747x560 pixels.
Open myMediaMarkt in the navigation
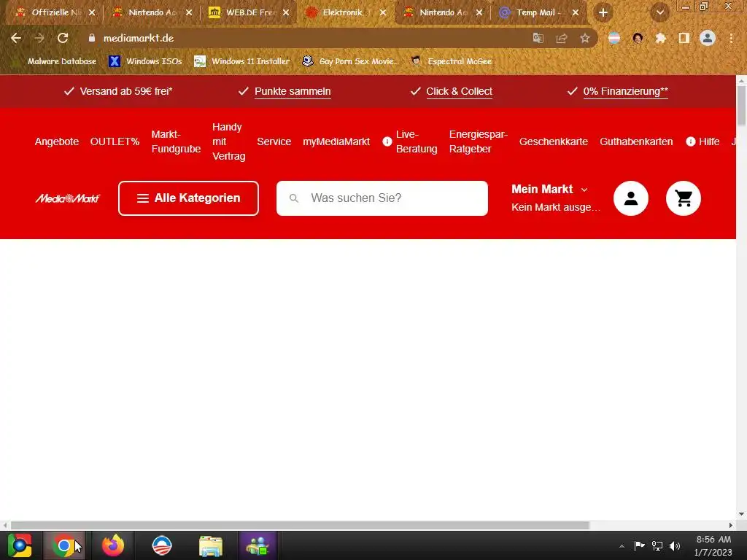coord(336,141)
